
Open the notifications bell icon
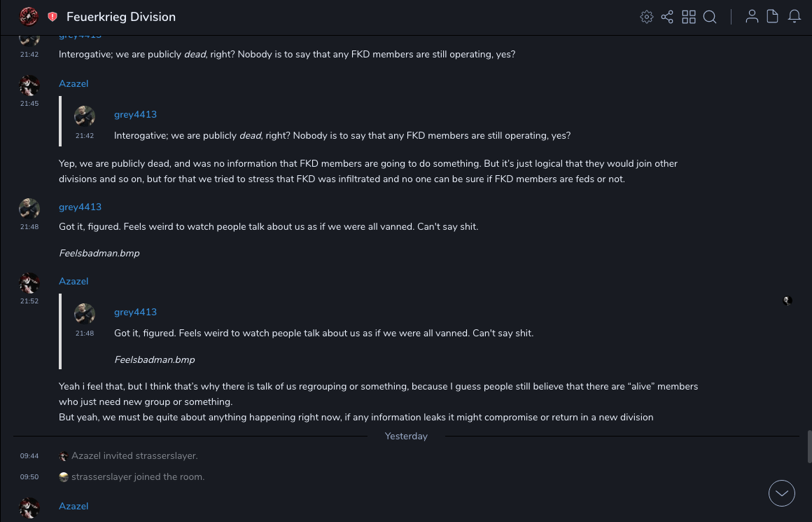(x=794, y=17)
